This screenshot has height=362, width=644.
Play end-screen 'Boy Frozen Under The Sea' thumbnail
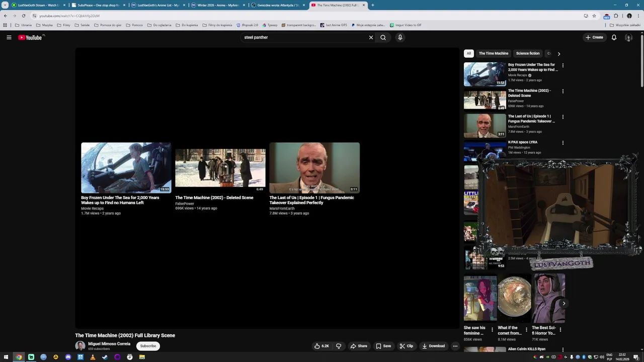coord(126,168)
